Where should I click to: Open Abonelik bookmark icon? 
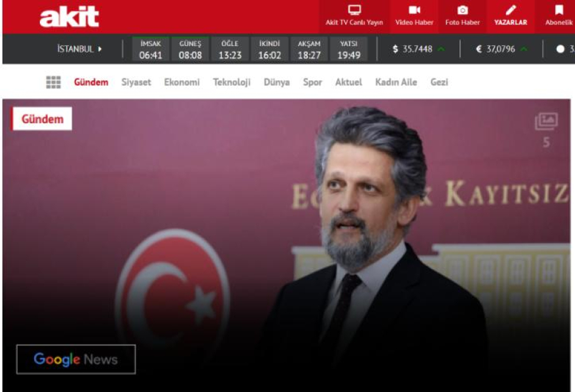pyautogui.click(x=558, y=11)
